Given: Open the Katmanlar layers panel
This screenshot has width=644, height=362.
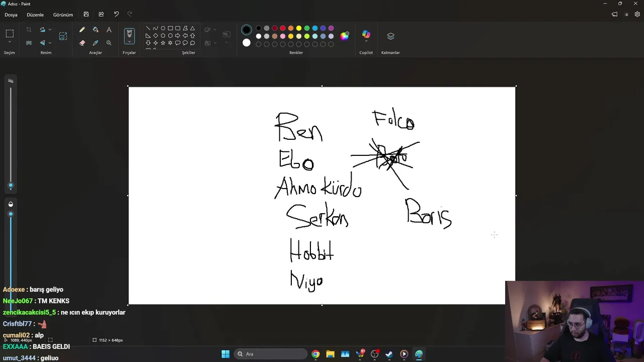Looking at the screenshot, I should click(x=390, y=36).
